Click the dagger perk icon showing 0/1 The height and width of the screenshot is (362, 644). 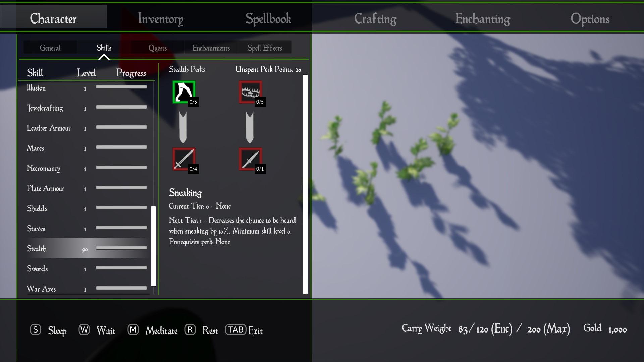click(250, 159)
